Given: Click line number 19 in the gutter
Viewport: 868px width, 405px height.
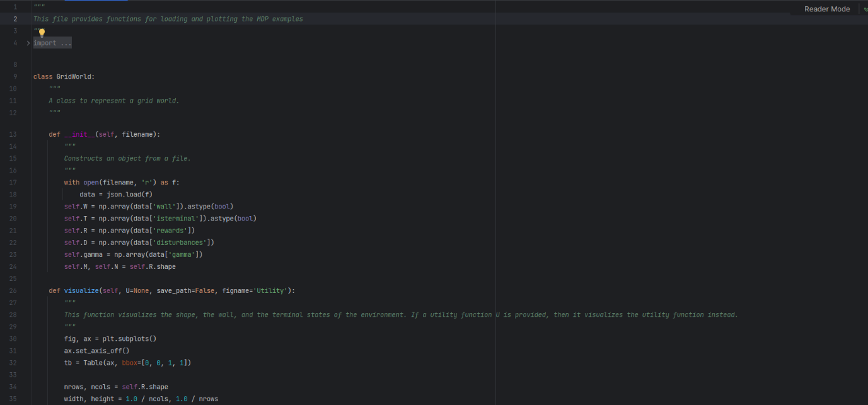Looking at the screenshot, I should coord(13,206).
